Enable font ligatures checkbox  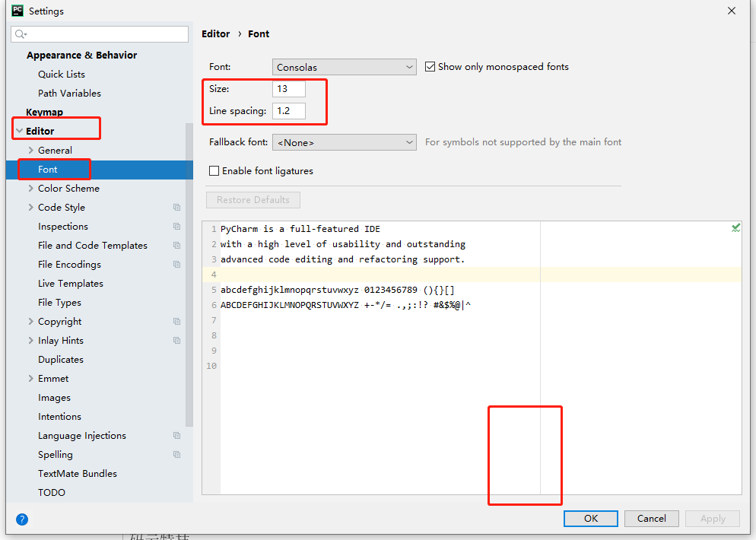(x=214, y=170)
